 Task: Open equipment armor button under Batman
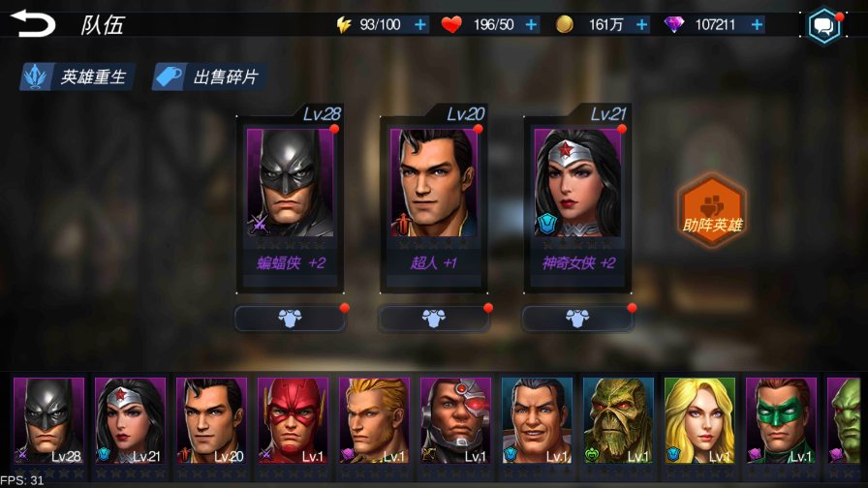290,319
